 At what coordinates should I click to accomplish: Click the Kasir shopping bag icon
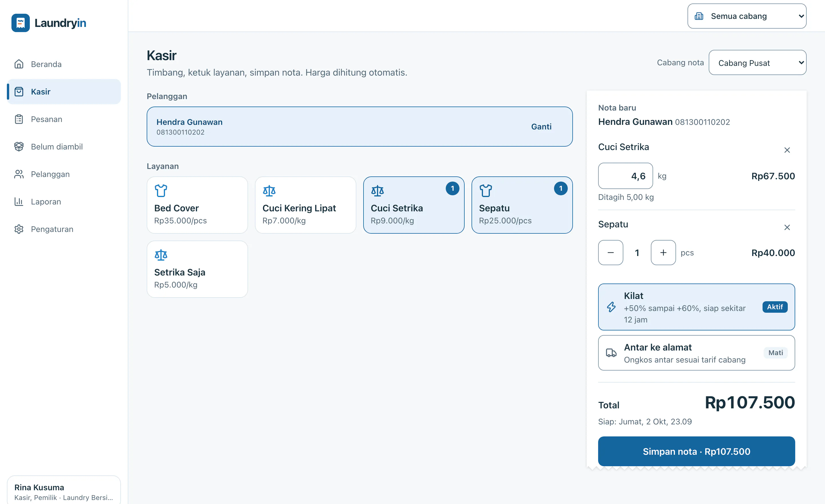coord(19,91)
